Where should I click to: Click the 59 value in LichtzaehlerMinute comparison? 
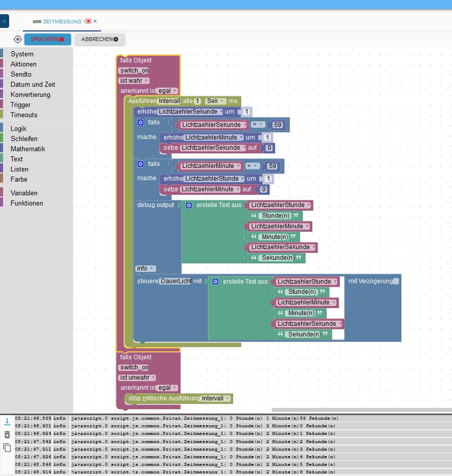coord(273,166)
